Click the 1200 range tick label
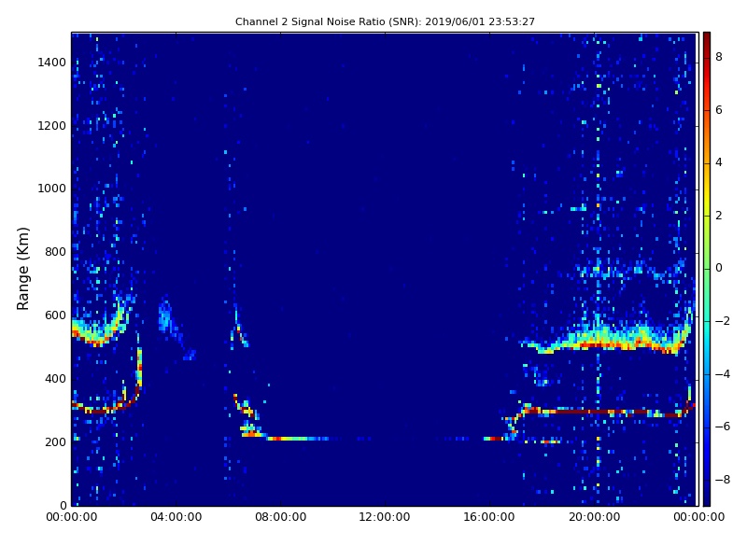The height and width of the screenshot is (560, 747). click(x=52, y=126)
